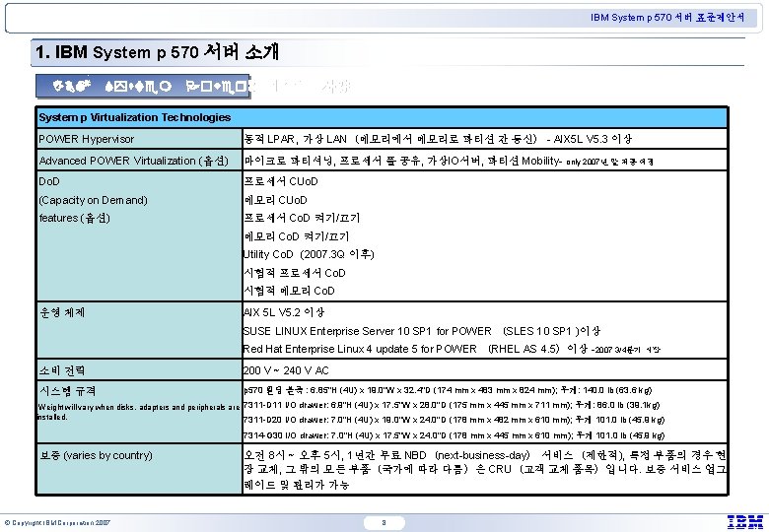Click 'AIX 5L V5.2' line
The image size is (769, 532).
pyautogui.click(x=284, y=312)
